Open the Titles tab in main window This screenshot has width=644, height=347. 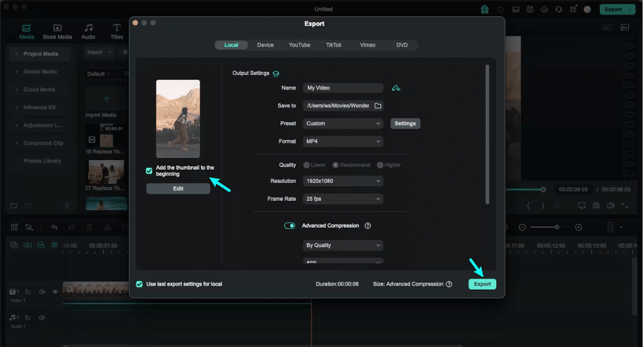[x=117, y=32]
